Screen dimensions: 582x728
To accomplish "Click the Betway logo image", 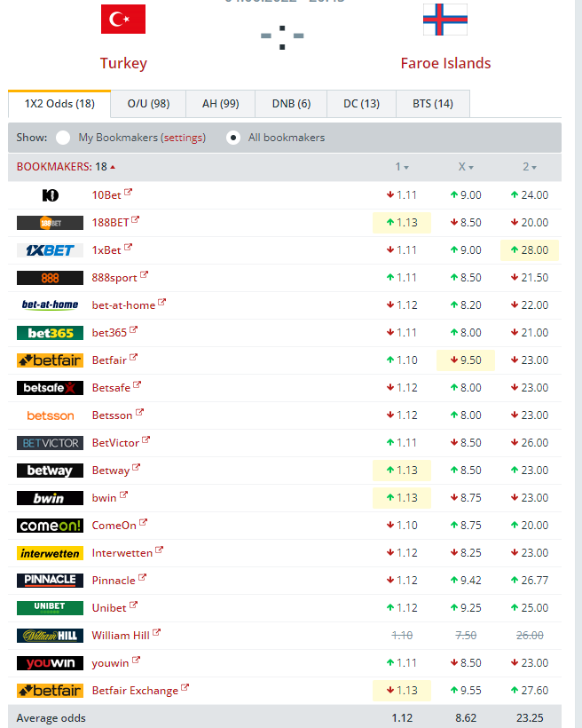I will pos(50,471).
